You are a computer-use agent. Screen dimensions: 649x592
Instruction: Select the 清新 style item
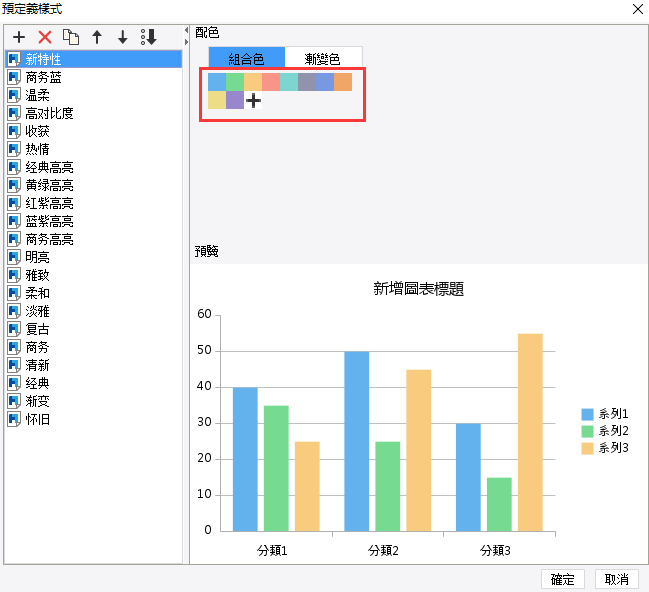[94, 365]
